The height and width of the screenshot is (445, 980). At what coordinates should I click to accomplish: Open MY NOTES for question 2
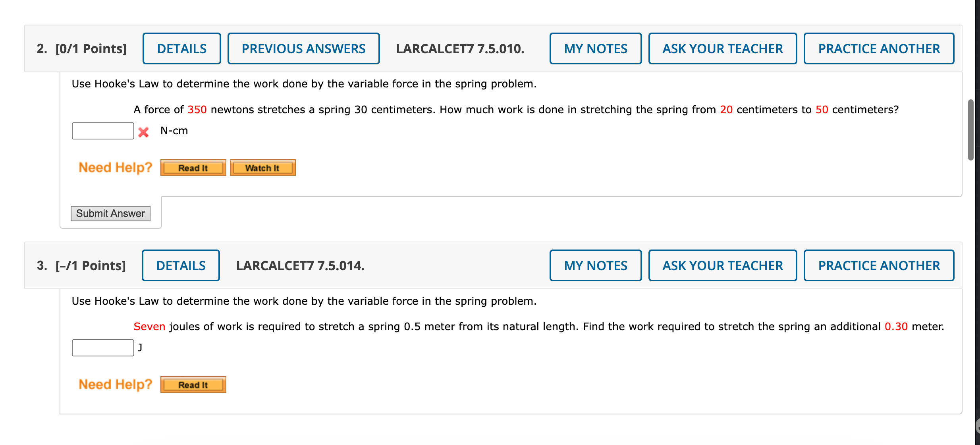point(596,48)
